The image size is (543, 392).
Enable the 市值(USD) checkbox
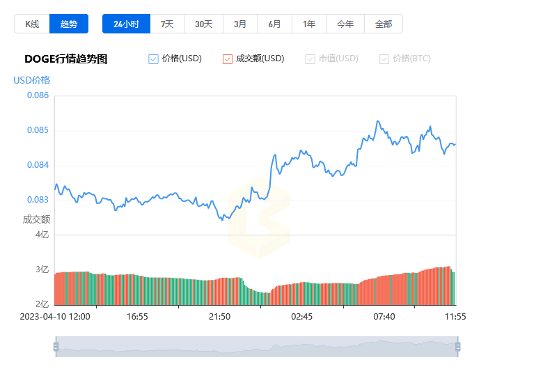[x=310, y=59]
